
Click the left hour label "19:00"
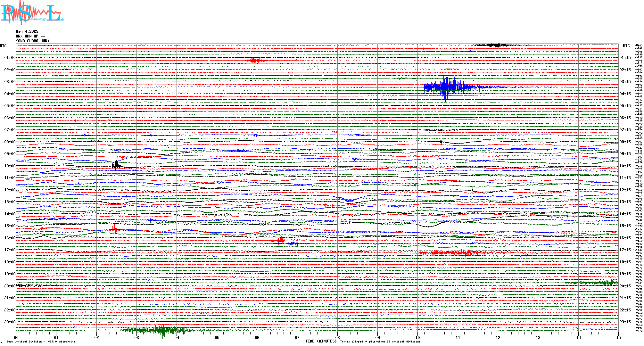point(10,274)
